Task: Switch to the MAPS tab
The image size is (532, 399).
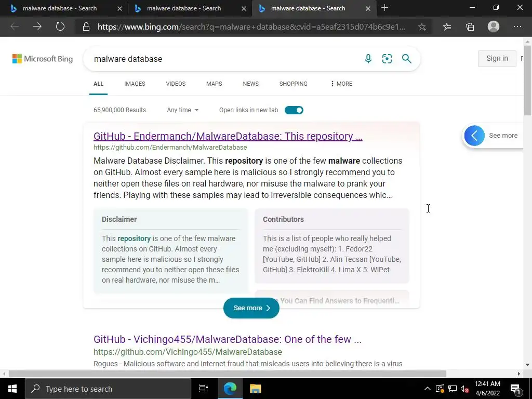Action: (214, 84)
